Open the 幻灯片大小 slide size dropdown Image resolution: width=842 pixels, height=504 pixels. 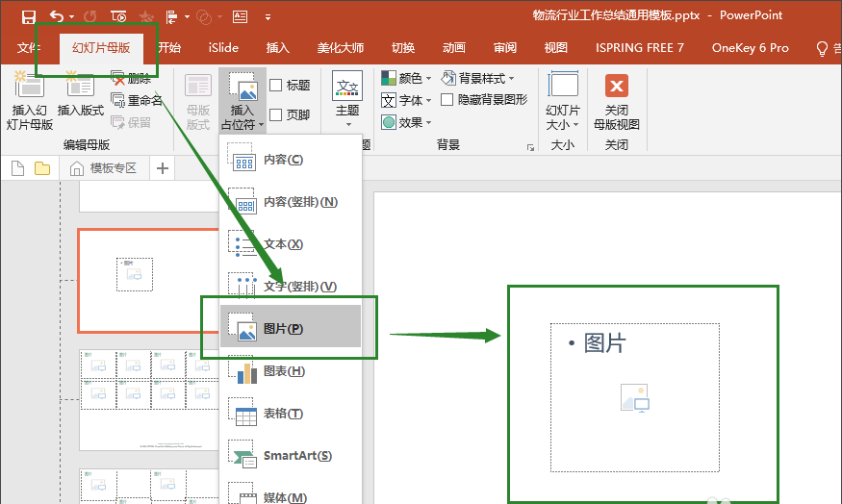563,116
